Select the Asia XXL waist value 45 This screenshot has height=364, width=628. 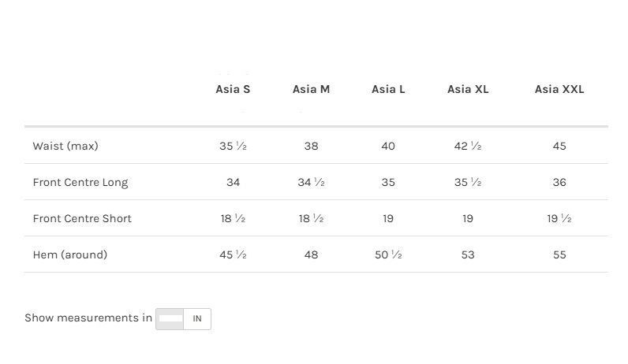click(559, 147)
